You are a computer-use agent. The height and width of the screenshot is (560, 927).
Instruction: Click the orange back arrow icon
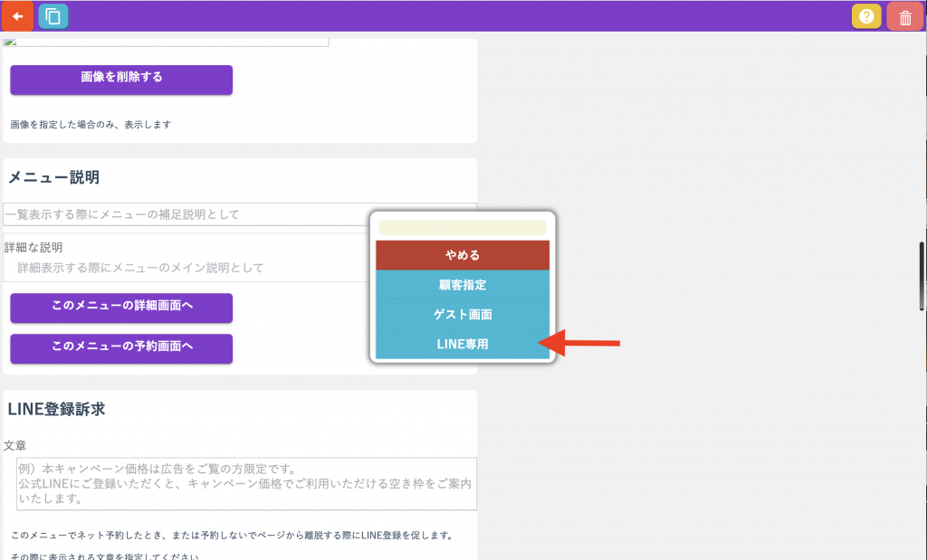17,16
